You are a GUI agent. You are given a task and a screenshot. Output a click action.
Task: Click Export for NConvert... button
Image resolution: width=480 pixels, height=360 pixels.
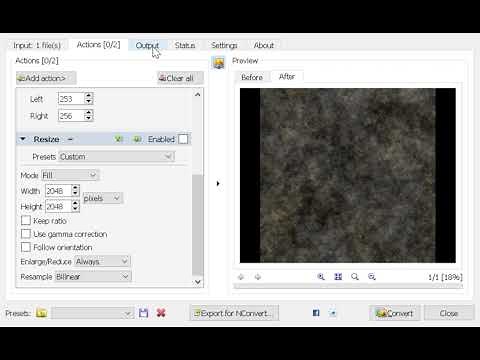234,313
